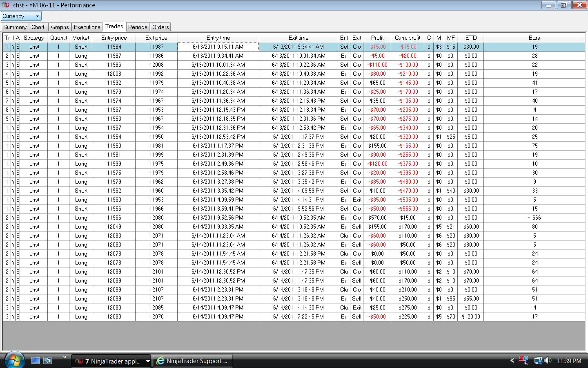
Task: Open the taskbar NinjaTrader group dropdown arrow
Action: click(148, 361)
